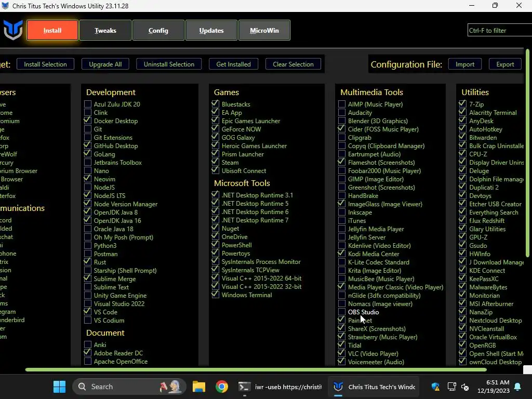Toggle the Powertoys checkbox
The width and height of the screenshot is (532, 399).
tap(215, 253)
